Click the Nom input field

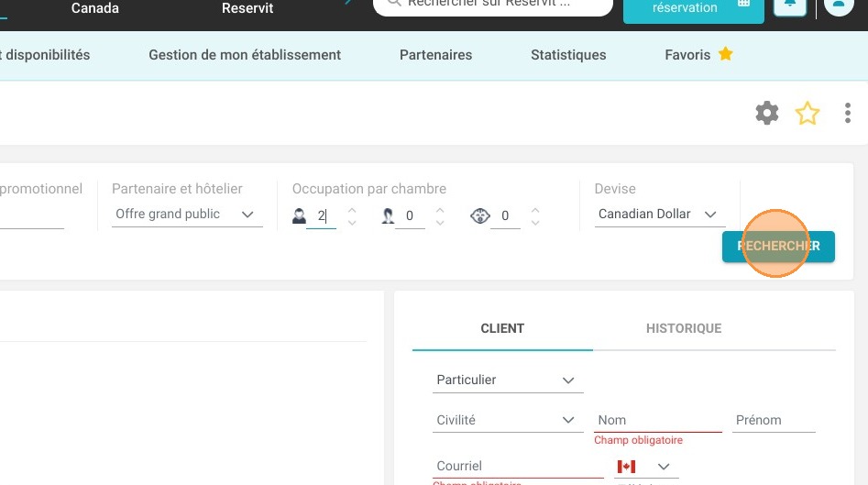coord(657,420)
